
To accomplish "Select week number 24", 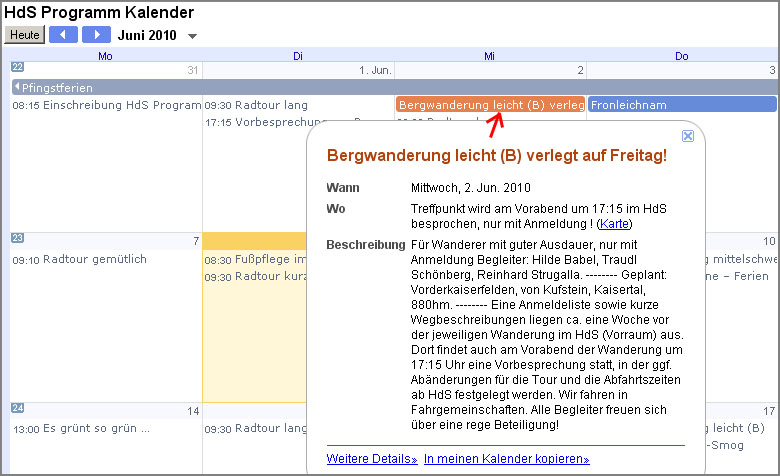I will [x=17, y=408].
